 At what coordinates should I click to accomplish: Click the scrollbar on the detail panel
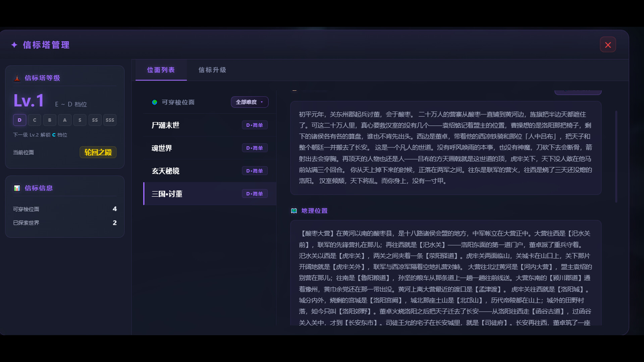(x=616, y=156)
